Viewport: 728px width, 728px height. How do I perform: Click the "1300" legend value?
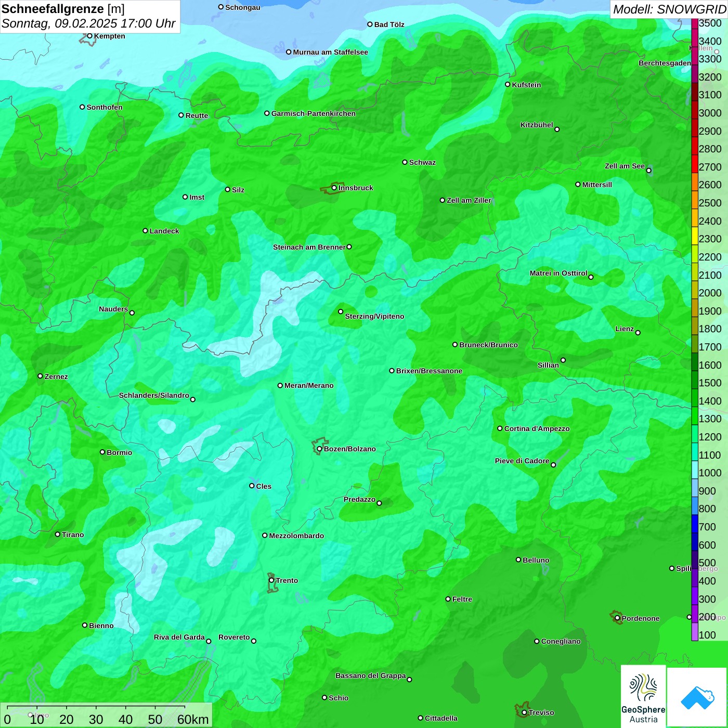pyautogui.click(x=710, y=419)
